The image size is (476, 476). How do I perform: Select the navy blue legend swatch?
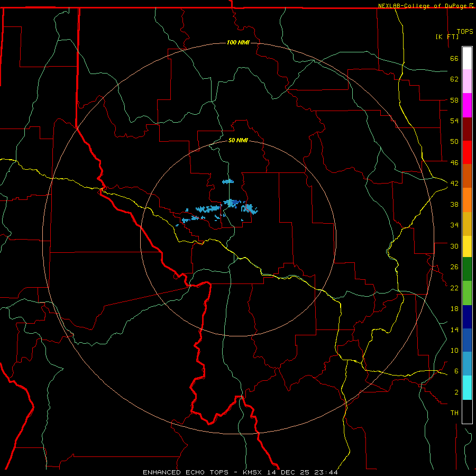(x=467, y=317)
